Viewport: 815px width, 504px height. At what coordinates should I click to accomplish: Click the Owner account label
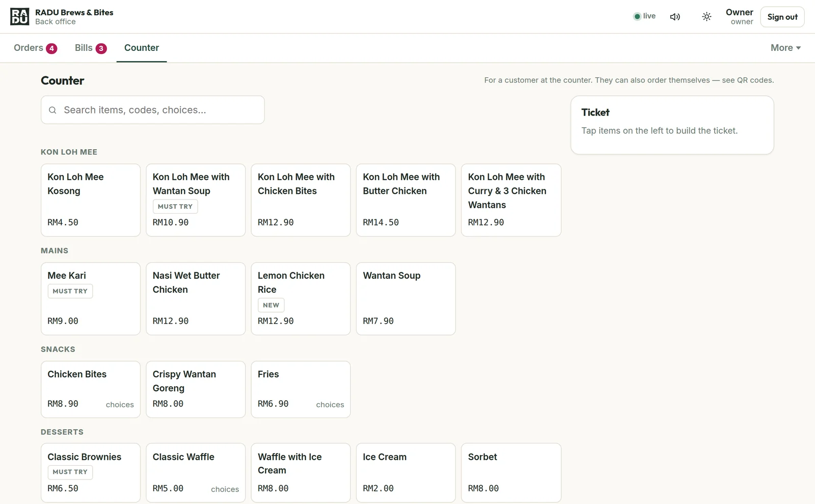740,16
